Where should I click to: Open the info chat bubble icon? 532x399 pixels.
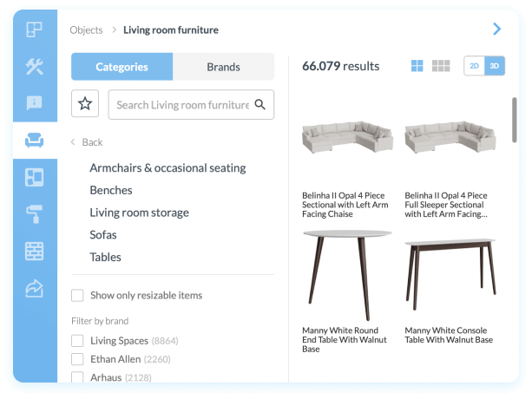click(35, 103)
